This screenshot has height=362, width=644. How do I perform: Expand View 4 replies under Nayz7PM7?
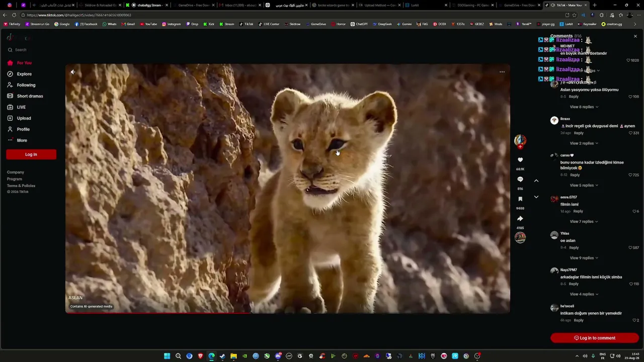tap(584, 294)
